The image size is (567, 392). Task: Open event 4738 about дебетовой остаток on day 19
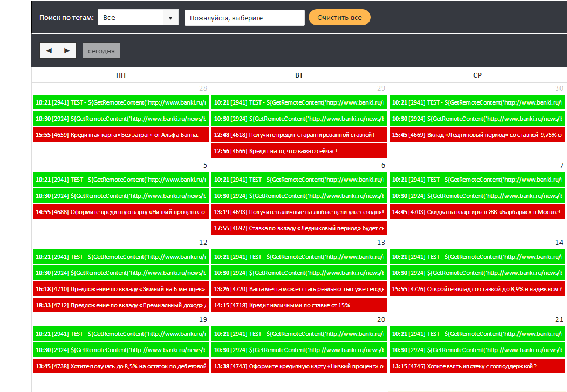[x=121, y=366]
